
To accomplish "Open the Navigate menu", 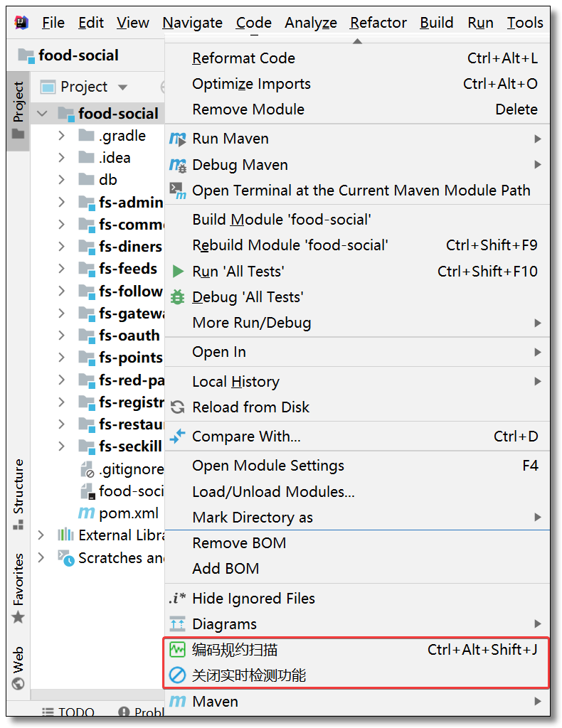I will pyautogui.click(x=192, y=23).
